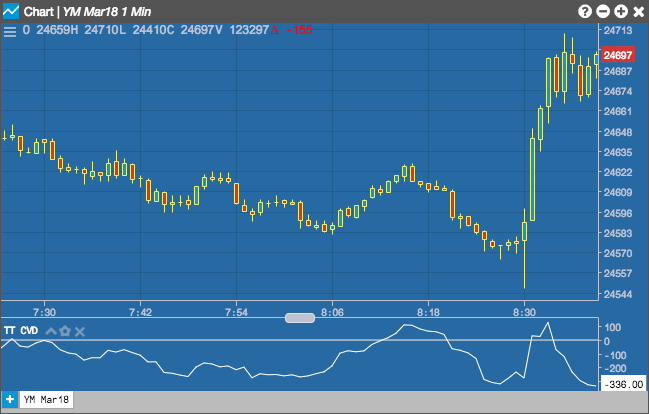
Task: Click the -336.00 CVD value label
Action: point(624,384)
